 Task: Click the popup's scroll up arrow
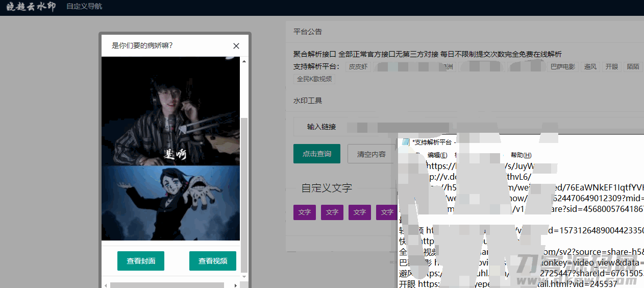(244, 61)
